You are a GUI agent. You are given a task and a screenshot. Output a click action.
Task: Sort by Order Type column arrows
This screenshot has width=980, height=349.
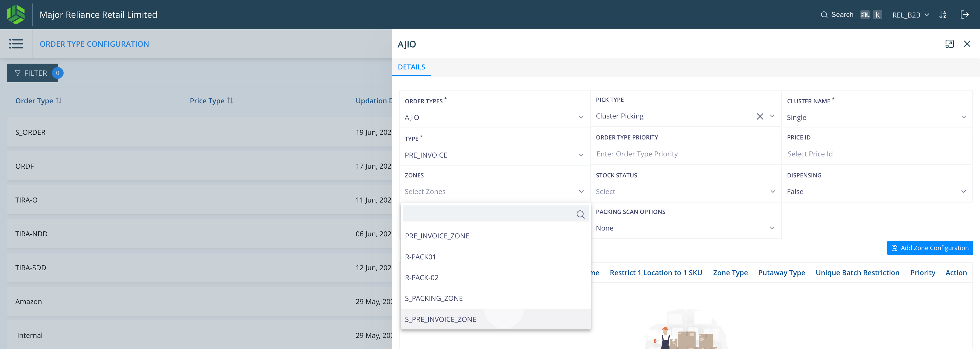pos(59,100)
